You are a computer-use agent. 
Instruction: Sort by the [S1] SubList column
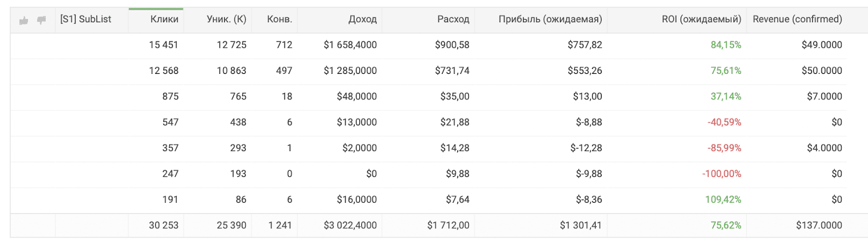point(86,19)
